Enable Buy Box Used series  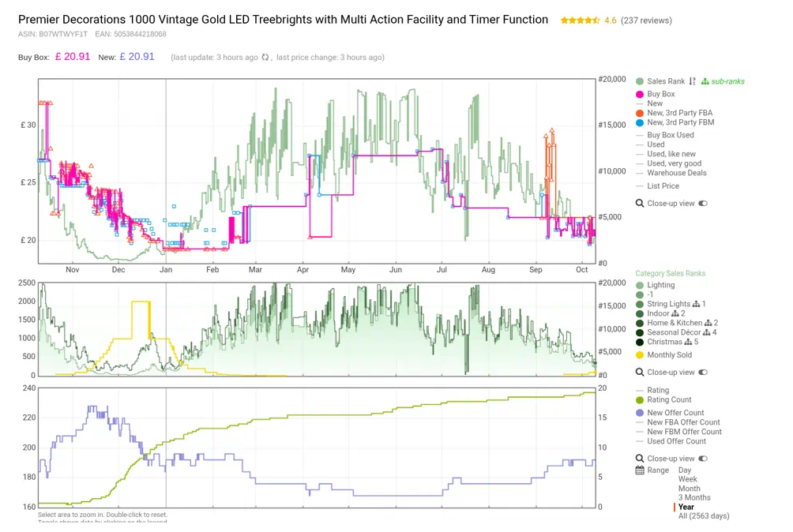click(x=665, y=136)
